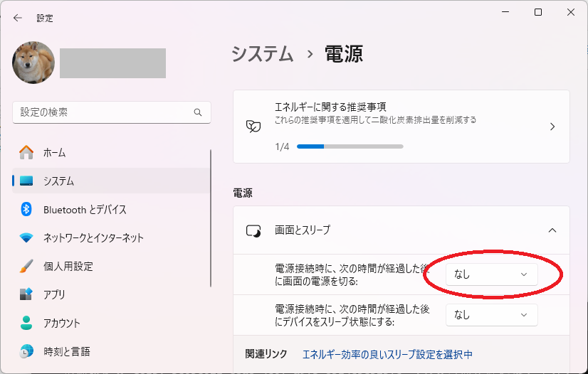Minimize the Settings window
The width and height of the screenshot is (588, 374).
tap(505, 12)
